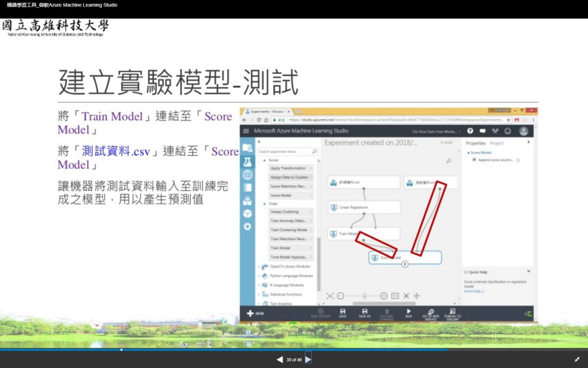Exit full screen with bottom-right arrows icon
The width and height of the screenshot is (588, 368).
577,359
